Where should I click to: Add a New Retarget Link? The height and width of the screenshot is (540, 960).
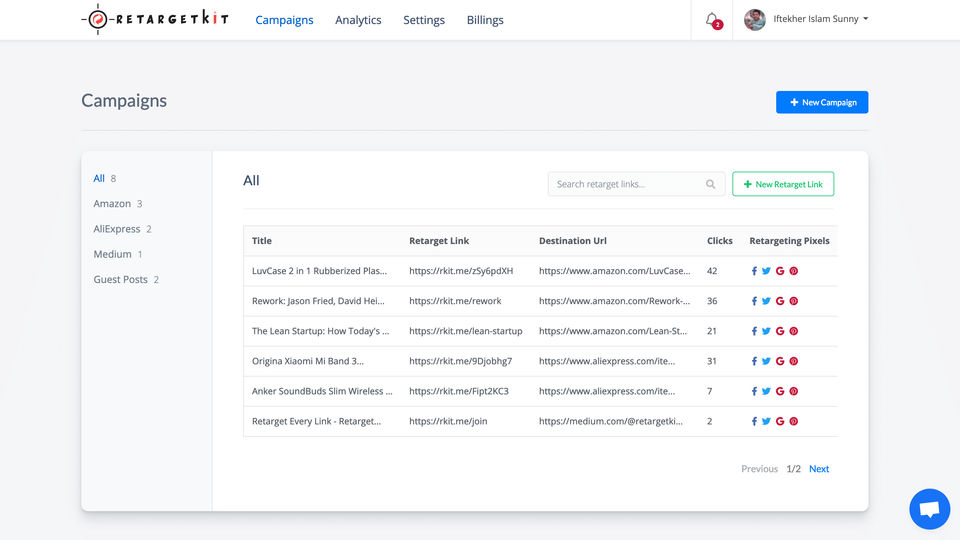pos(783,184)
